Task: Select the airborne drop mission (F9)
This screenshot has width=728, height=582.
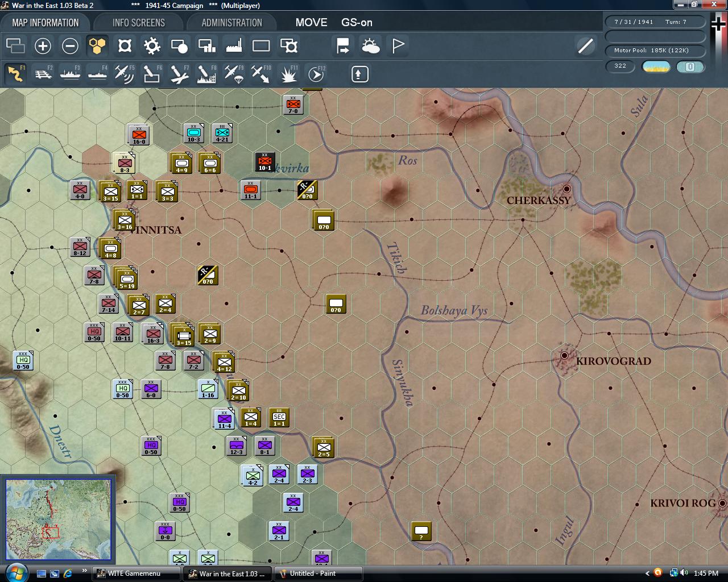Action: coord(233,74)
